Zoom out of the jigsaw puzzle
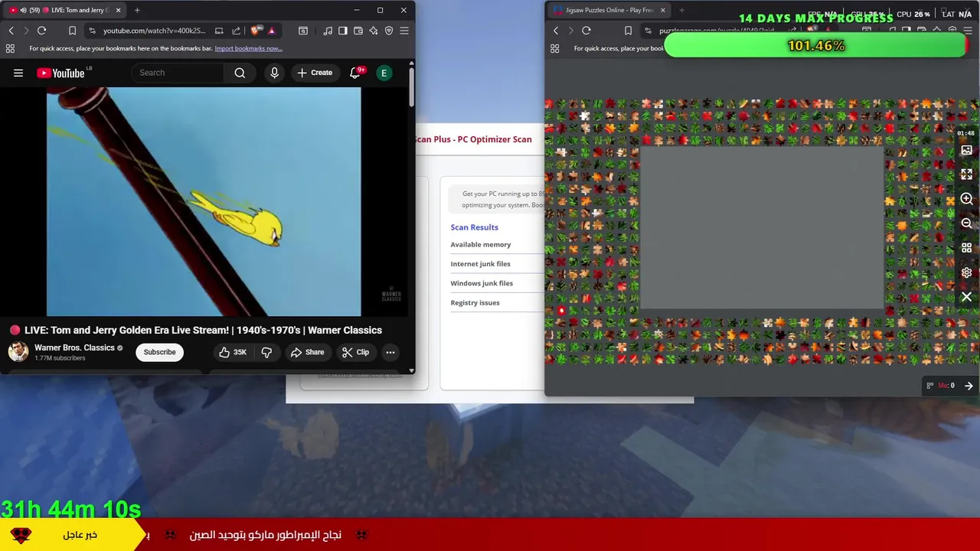Screen dimensions: 980x551 tap(966, 223)
